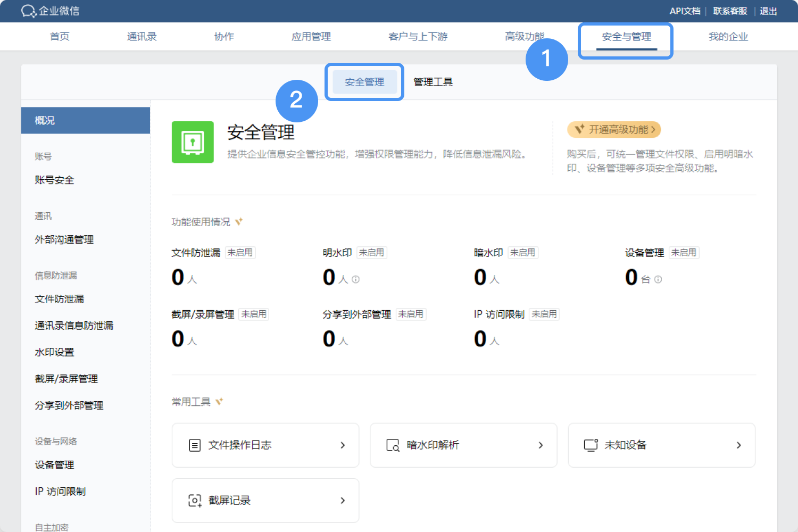Click the info icon next to 设备管理 count
The height and width of the screenshot is (532, 798).
[658, 279]
